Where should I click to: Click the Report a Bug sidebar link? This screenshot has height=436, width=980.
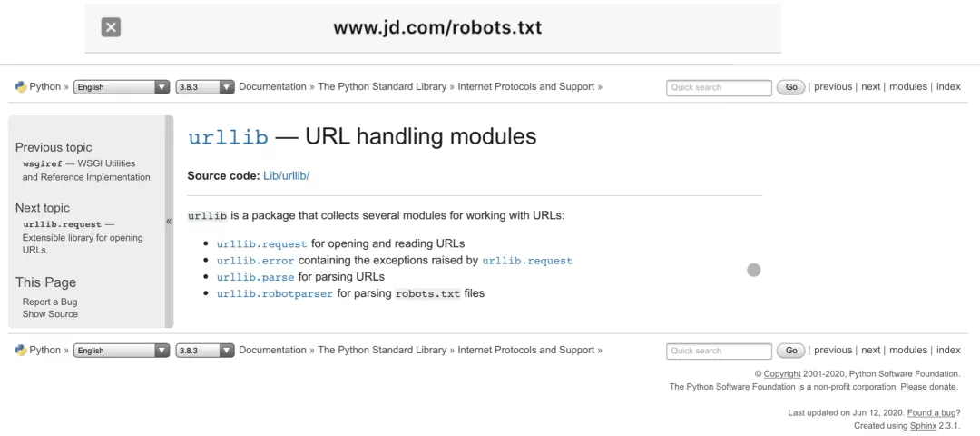point(50,302)
